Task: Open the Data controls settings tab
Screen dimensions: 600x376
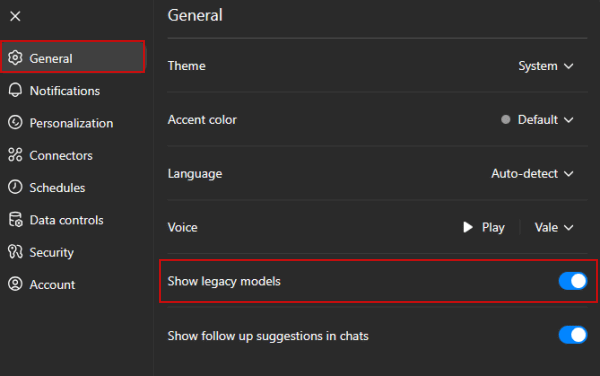Action: click(67, 220)
